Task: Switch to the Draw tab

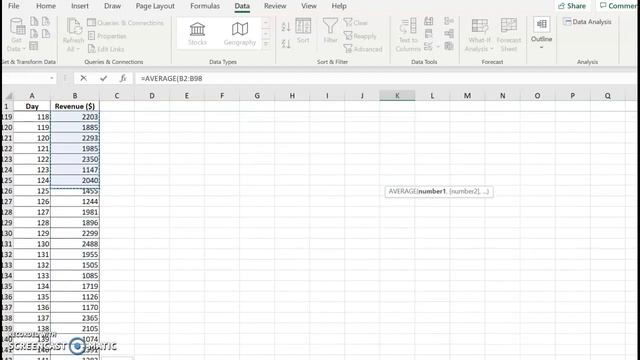Action: coord(112,6)
